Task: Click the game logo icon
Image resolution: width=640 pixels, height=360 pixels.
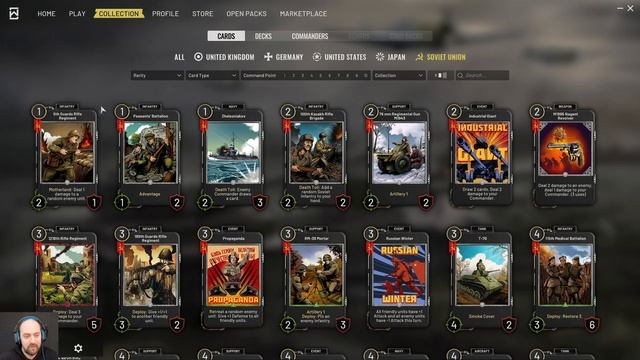Action: 14,13
